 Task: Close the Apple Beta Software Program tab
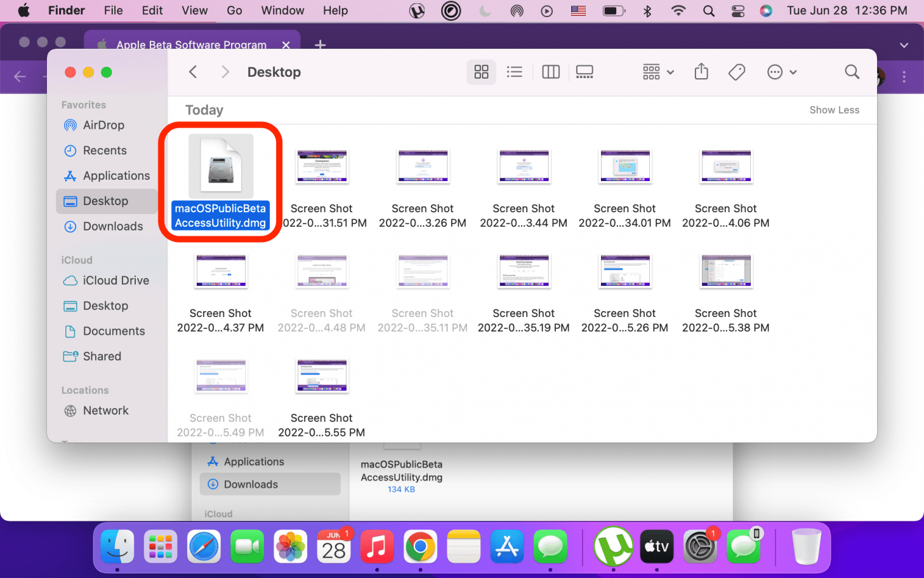pyautogui.click(x=286, y=44)
